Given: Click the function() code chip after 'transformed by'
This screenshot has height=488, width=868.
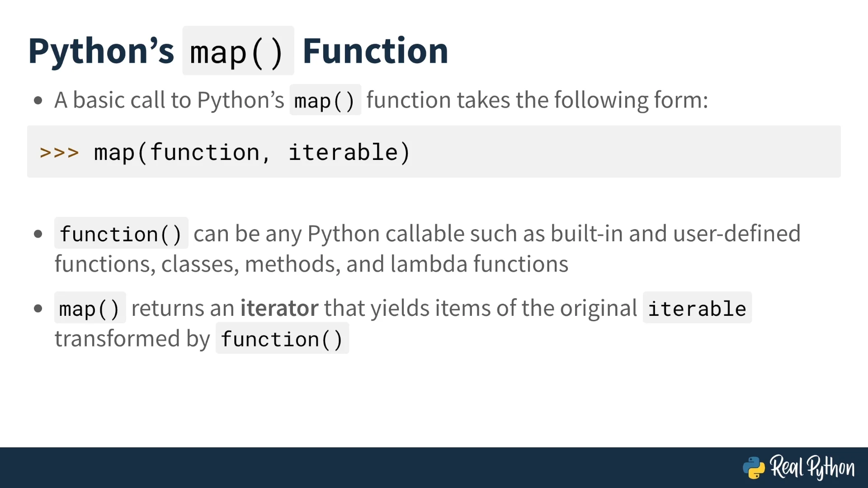Looking at the screenshot, I should (x=282, y=338).
